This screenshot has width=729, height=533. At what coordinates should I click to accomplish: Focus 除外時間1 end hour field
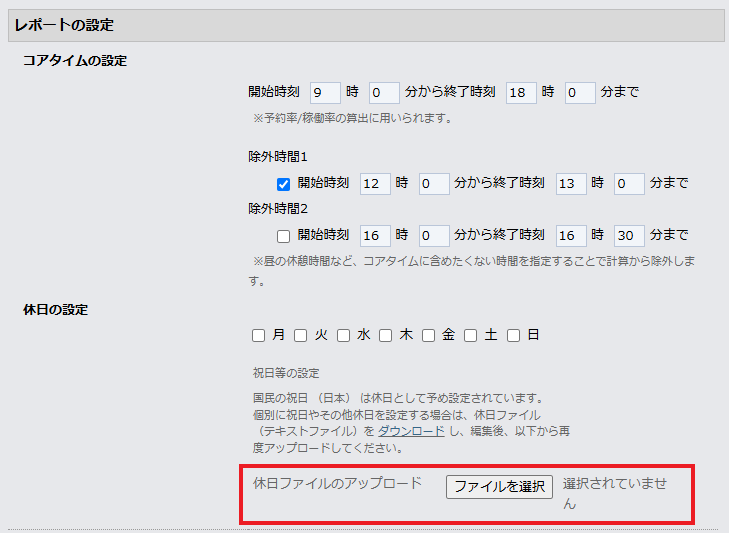[570, 184]
